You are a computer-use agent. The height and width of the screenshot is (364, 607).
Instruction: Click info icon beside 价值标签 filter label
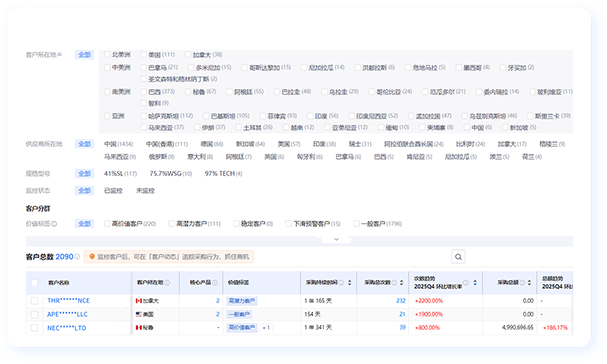[54, 224]
